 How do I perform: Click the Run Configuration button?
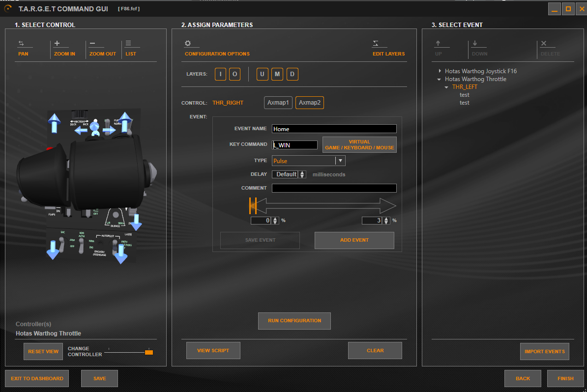294,321
